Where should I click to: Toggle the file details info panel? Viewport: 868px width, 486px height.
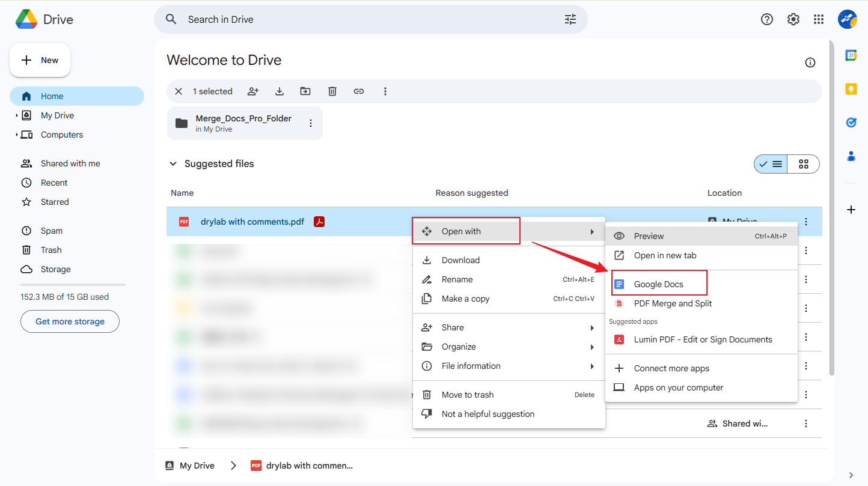tap(810, 62)
